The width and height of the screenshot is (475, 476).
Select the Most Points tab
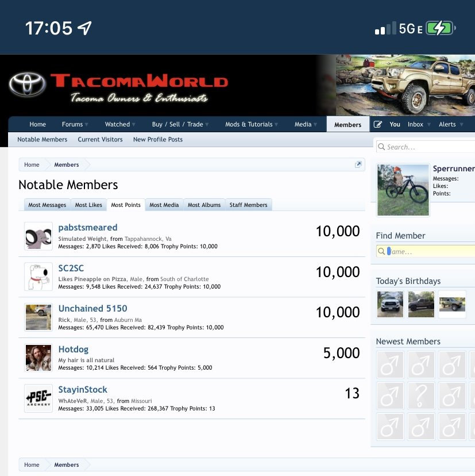click(126, 205)
